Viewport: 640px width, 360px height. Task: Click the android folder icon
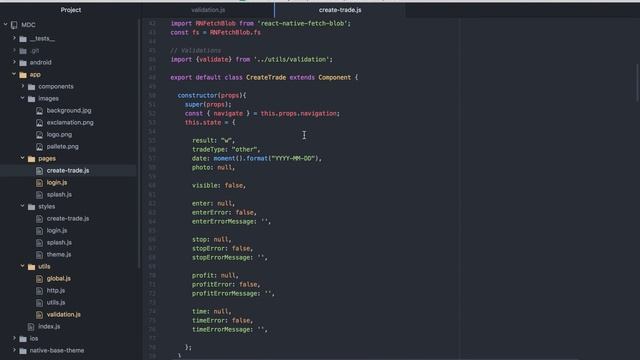[23, 63]
